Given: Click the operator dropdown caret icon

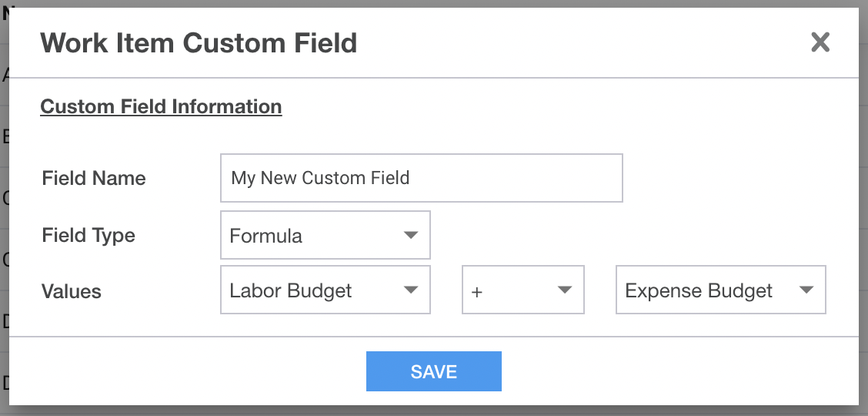Looking at the screenshot, I should (x=564, y=290).
